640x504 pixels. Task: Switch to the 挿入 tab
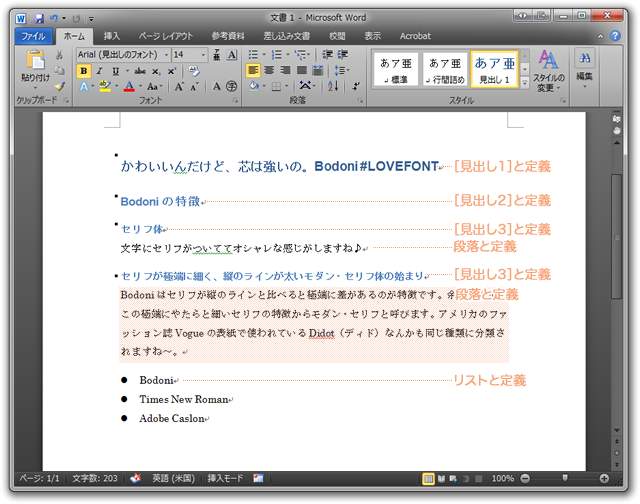(x=111, y=36)
